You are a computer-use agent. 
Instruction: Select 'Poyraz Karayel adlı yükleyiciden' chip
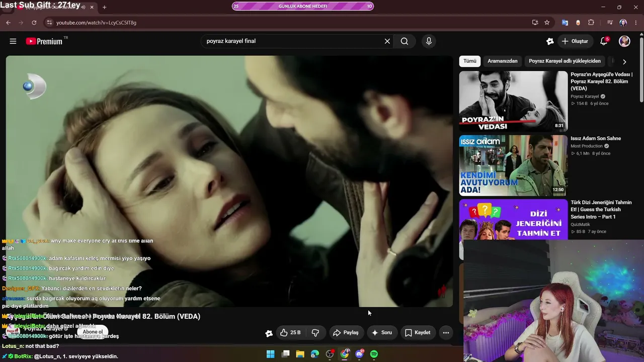[565, 61]
